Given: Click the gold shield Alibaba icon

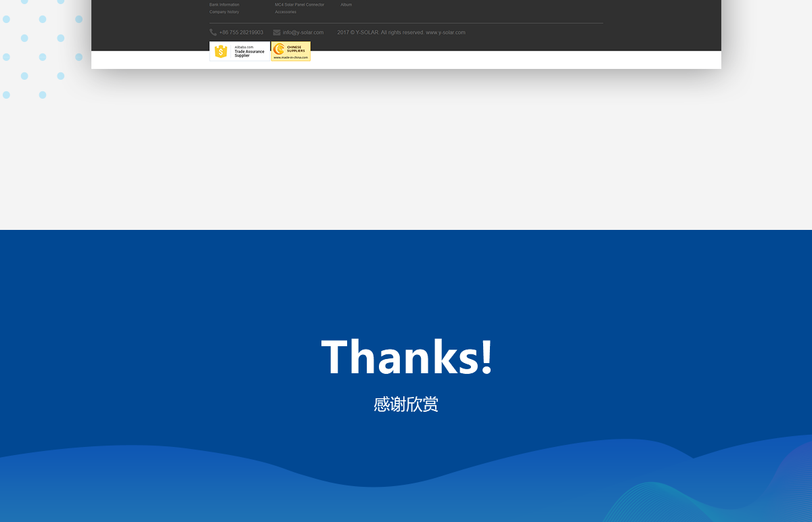Looking at the screenshot, I should [x=221, y=51].
